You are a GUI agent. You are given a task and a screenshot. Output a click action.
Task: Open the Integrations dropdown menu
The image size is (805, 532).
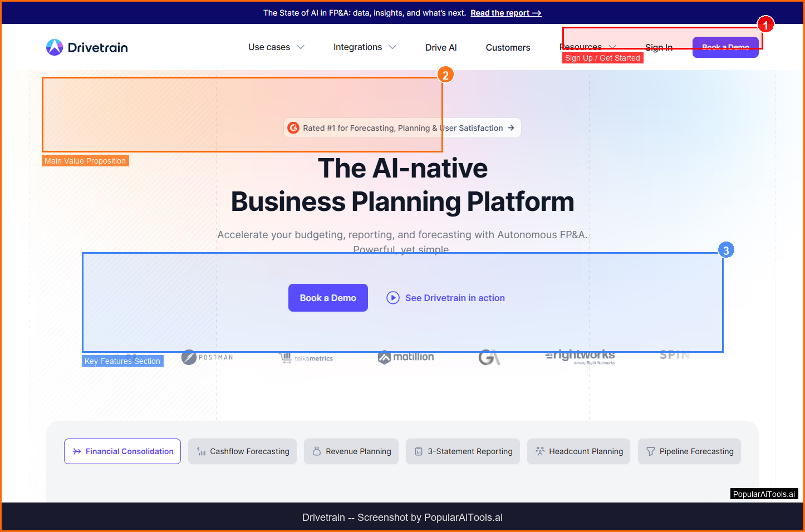[365, 47]
